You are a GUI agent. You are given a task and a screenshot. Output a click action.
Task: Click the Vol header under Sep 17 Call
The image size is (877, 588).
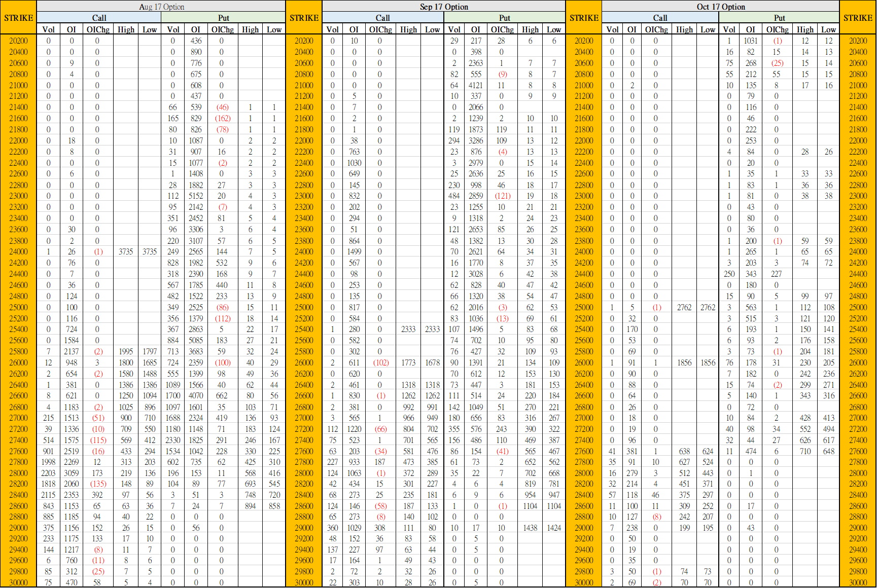(332, 29)
